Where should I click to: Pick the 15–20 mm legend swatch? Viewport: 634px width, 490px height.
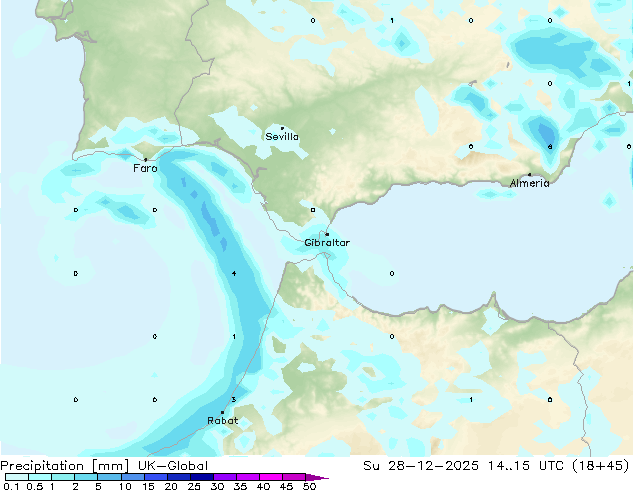tap(156, 477)
